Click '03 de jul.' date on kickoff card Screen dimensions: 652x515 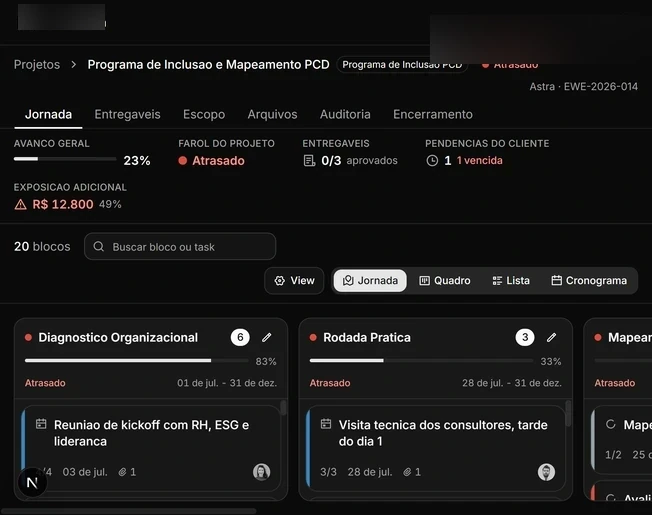click(x=85, y=472)
